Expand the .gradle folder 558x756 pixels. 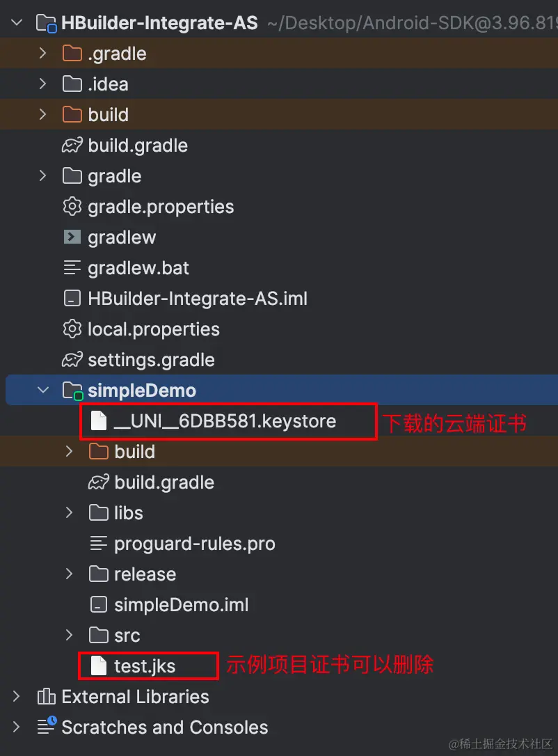(x=43, y=54)
